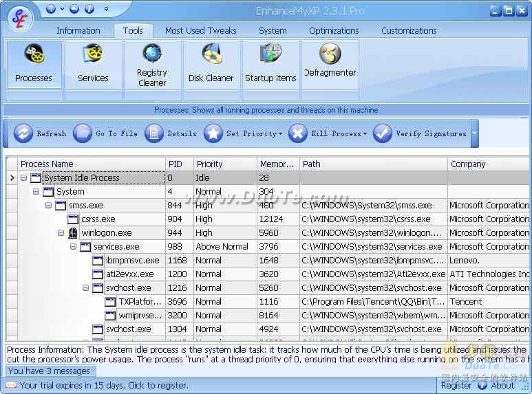Sort by the Company column header
The width and height of the screenshot is (532, 394).
coord(489,164)
